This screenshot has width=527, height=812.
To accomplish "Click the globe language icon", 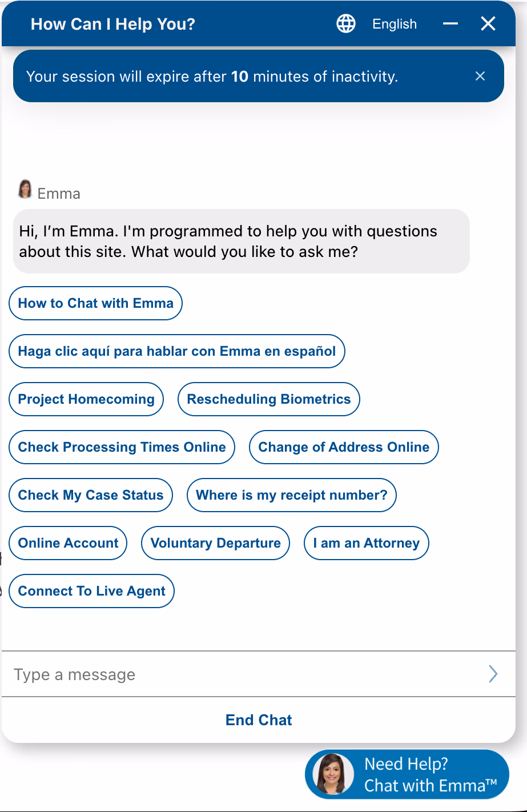I will pyautogui.click(x=345, y=24).
